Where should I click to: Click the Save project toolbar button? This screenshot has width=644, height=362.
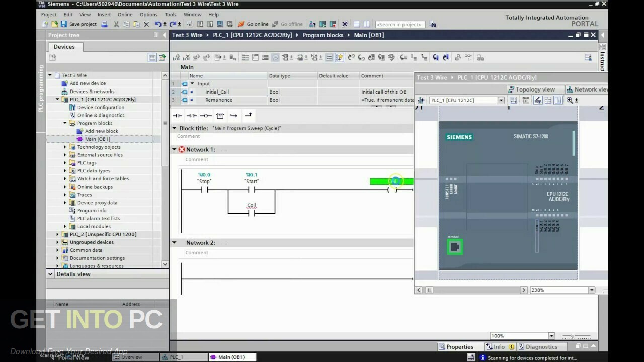coord(78,24)
